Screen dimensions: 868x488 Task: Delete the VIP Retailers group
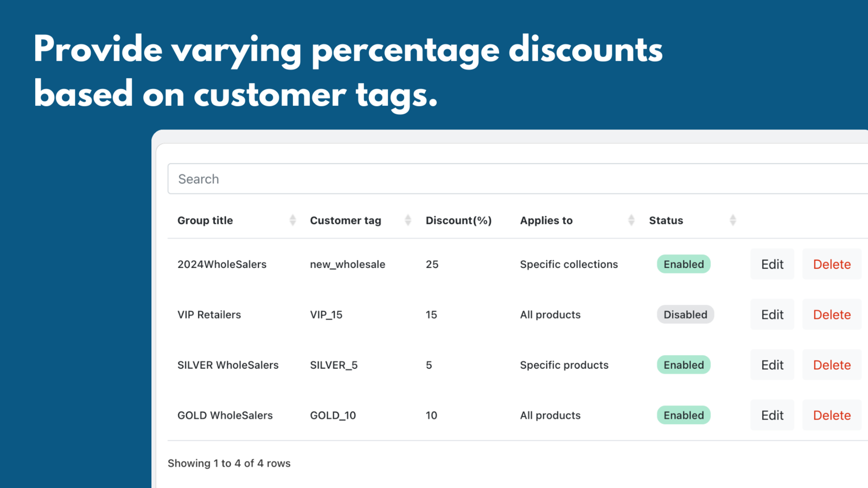click(x=832, y=314)
